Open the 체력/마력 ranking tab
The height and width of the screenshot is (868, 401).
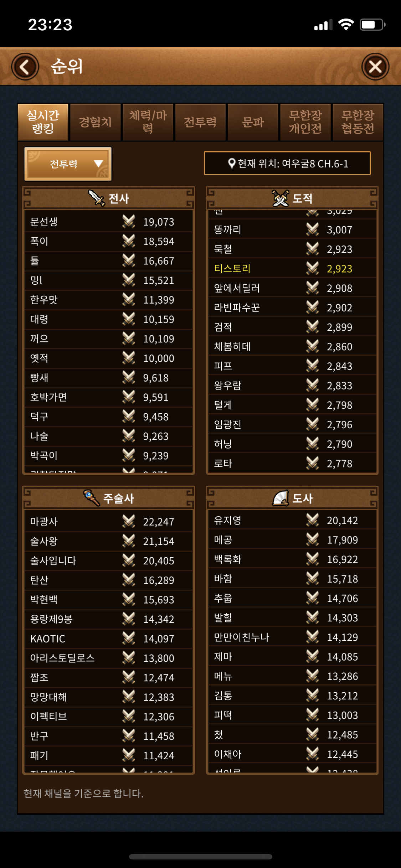click(x=148, y=122)
